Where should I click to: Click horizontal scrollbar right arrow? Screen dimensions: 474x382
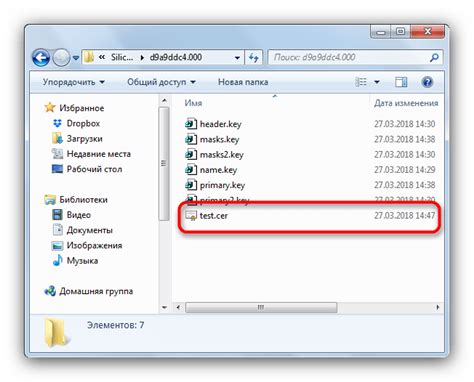tap(438, 307)
